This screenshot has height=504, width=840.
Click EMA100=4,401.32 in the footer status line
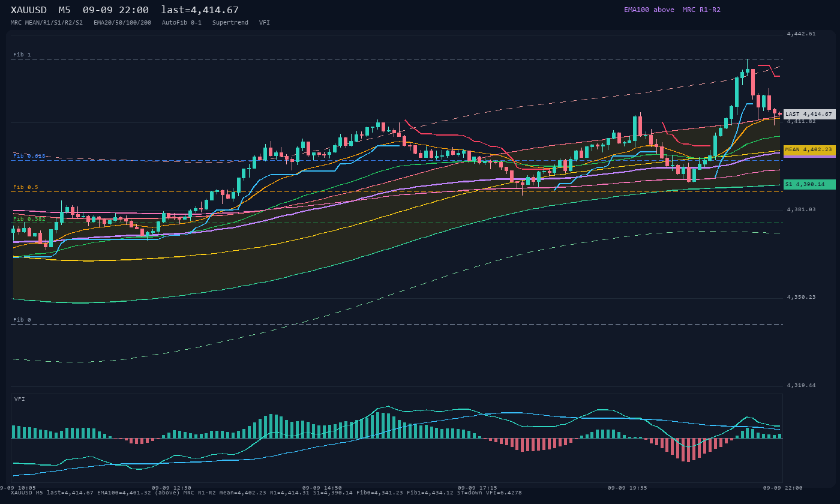[x=124, y=493]
